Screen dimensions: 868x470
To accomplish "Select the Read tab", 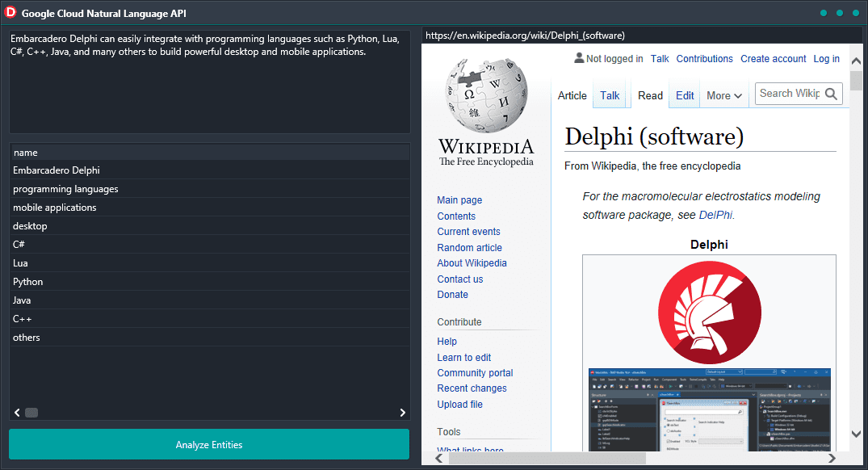I will [650, 96].
